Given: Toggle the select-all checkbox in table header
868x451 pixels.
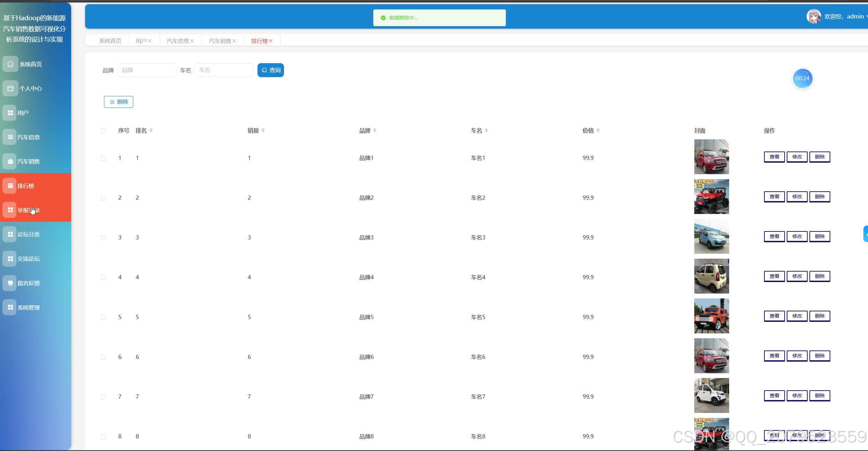Looking at the screenshot, I should pyautogui.click(x=103, y=131).
